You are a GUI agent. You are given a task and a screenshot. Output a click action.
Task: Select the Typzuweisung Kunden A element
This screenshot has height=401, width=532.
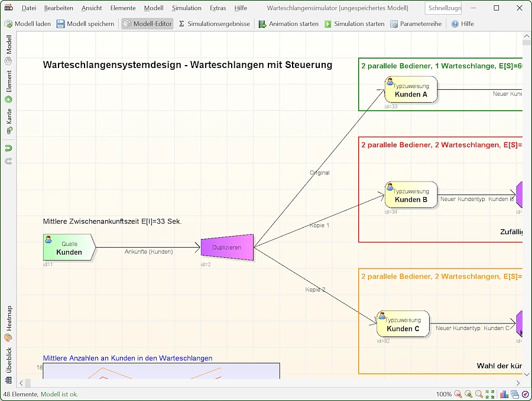pyautogui.click(x=411, y=90)
